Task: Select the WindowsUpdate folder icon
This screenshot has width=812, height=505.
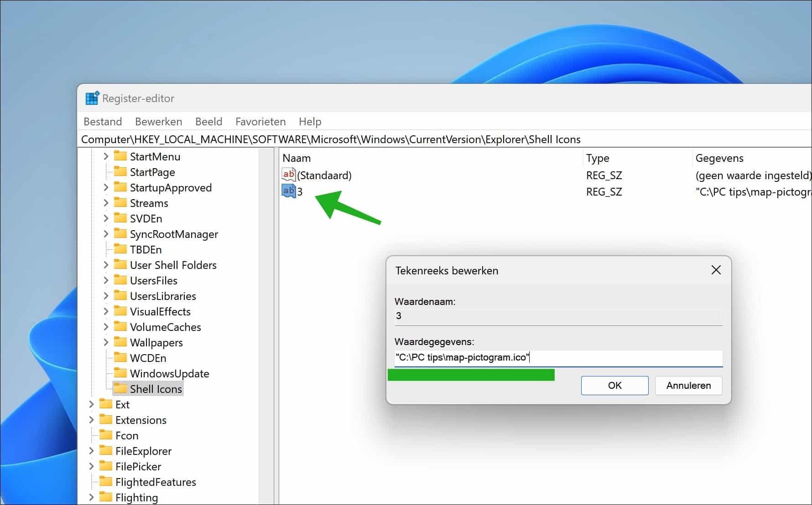Action: coord(120,373)
